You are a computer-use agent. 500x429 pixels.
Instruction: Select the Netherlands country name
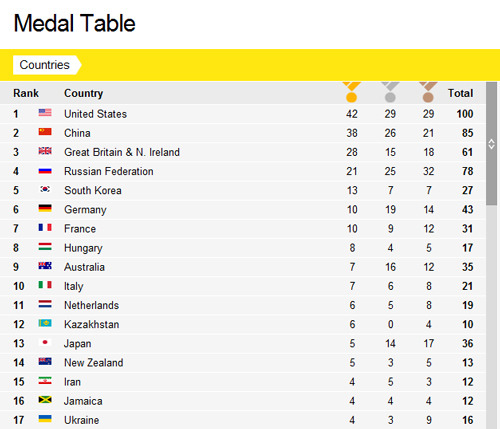pyautogui.click(x=91, y=305)
